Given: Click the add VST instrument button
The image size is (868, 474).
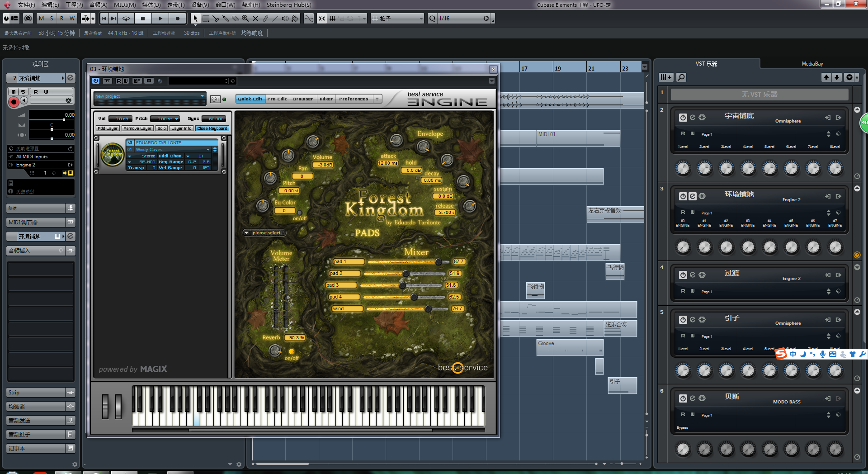Looking at the screenshot, I should 666,77.
